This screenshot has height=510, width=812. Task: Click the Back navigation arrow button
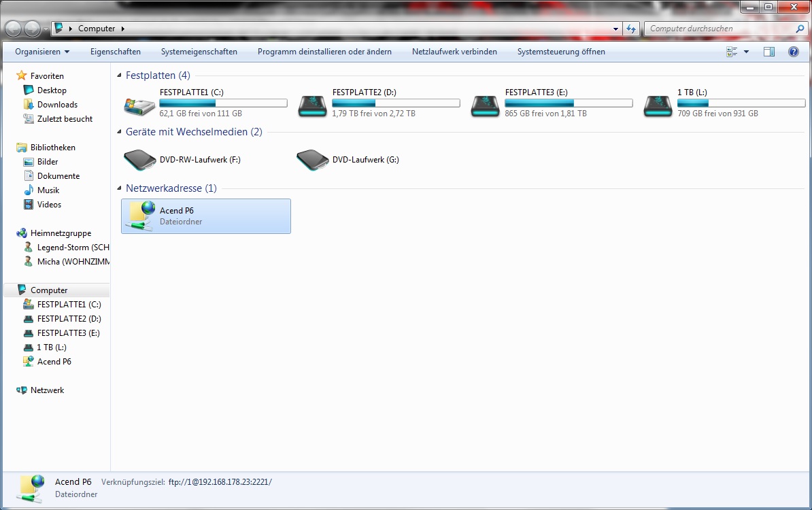pos(14,29)
